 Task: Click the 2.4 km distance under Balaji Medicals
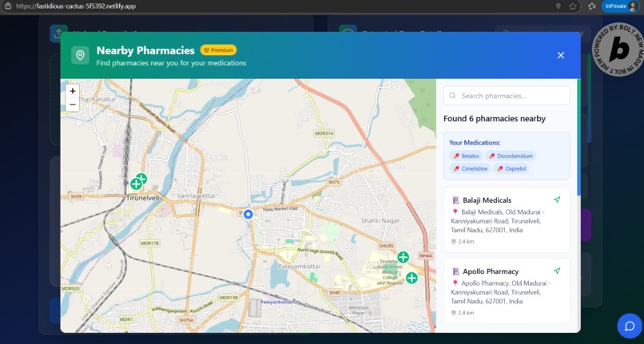coord(463,242)
